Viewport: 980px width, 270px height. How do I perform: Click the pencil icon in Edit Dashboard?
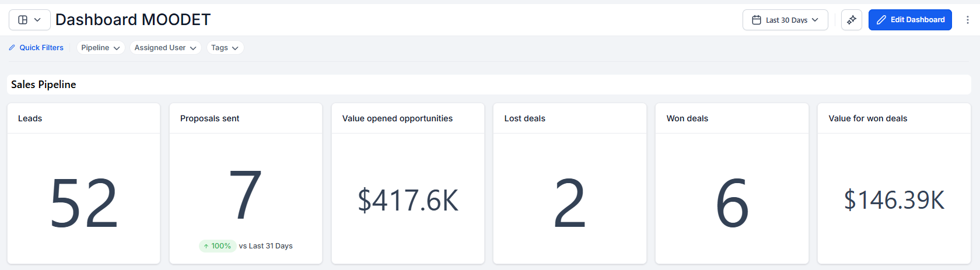(x=881, y=20)
